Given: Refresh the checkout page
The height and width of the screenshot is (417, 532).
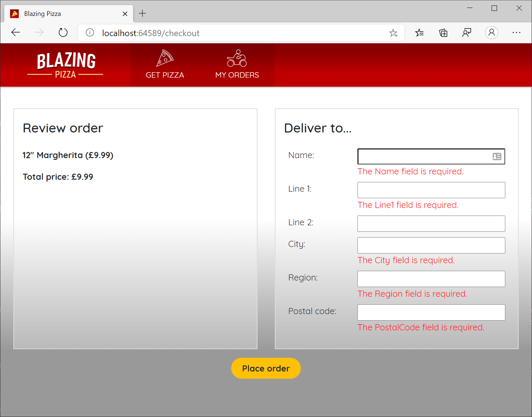Looking at the screenshot, I should click(63, 33).
